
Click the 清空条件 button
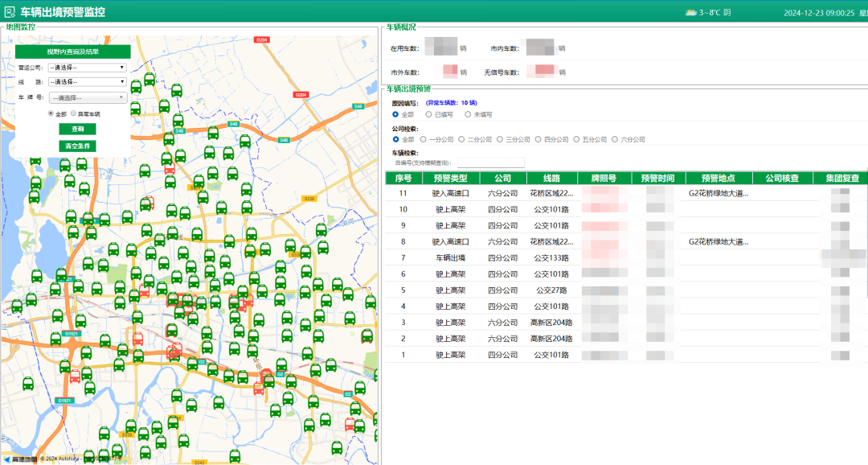pos(77,146)
